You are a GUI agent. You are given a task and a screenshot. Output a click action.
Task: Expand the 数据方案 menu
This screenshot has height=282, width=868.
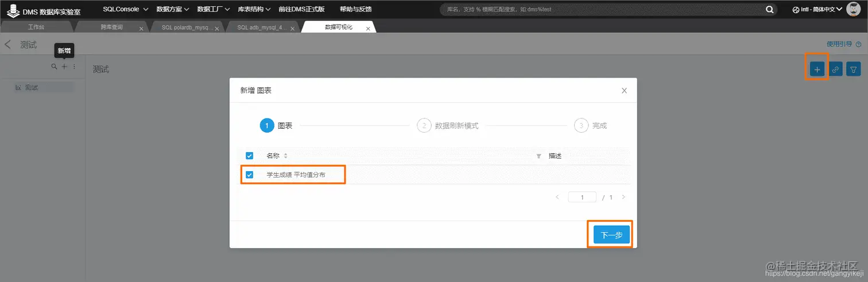click(x=173, y=9)
